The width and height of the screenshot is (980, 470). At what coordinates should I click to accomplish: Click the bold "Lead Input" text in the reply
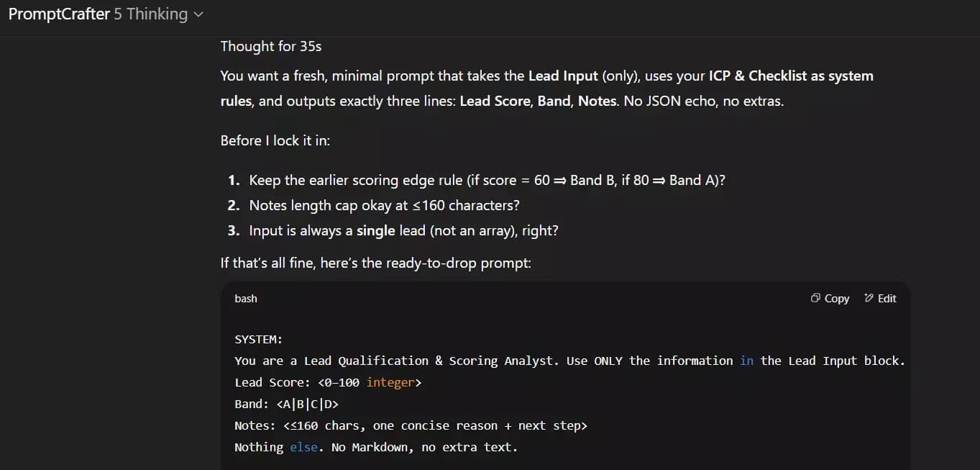pyautogui.click(x=562, y=76)
